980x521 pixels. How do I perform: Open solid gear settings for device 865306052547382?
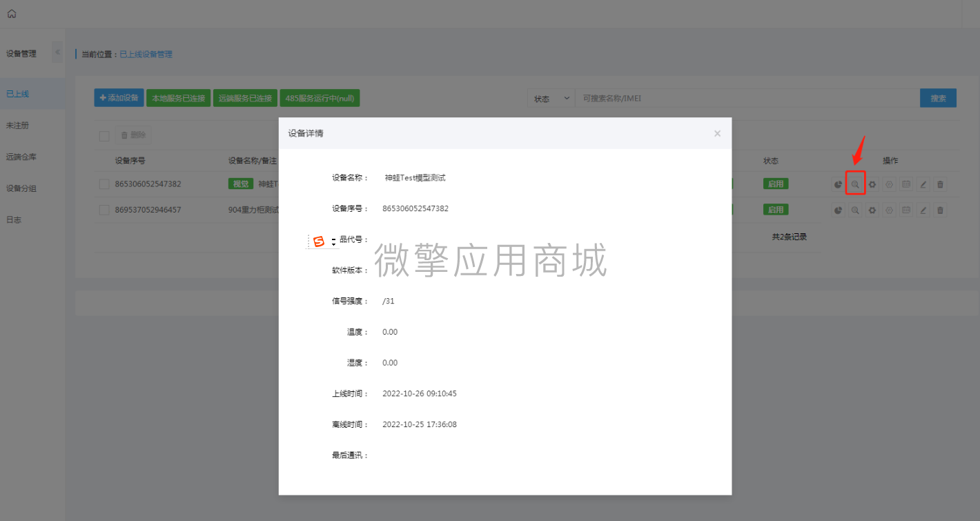(872, 184)
